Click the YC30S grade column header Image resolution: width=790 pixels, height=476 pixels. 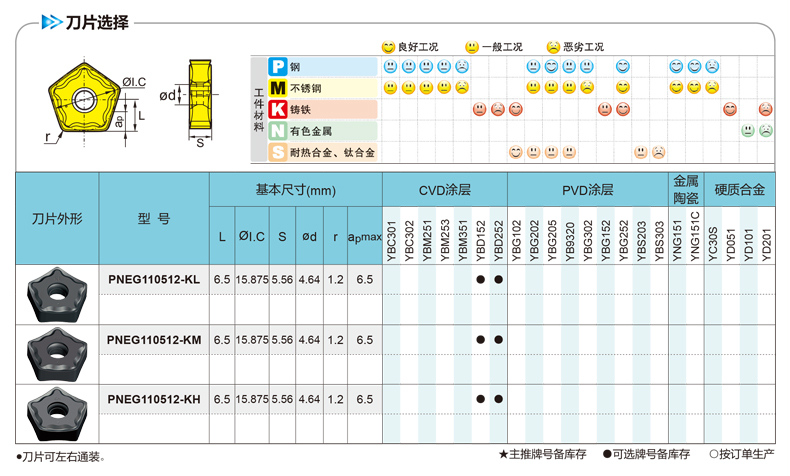(712, 244)
